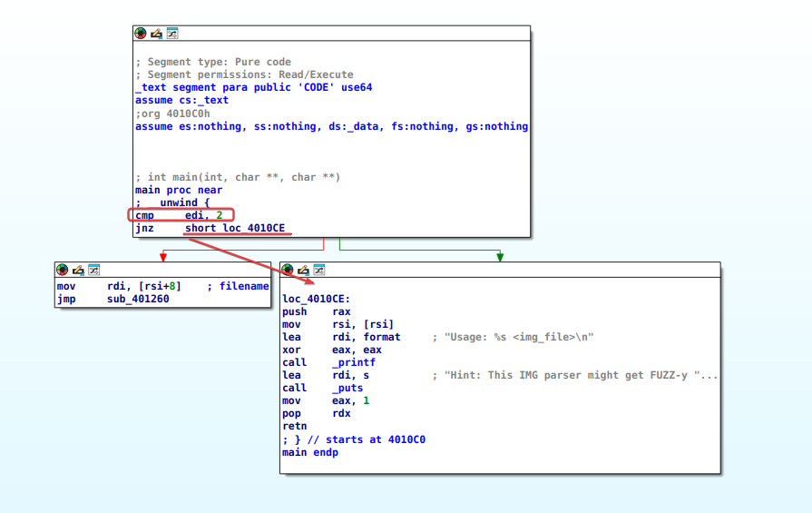Follow the '_puts' call target

coord(347,388)
